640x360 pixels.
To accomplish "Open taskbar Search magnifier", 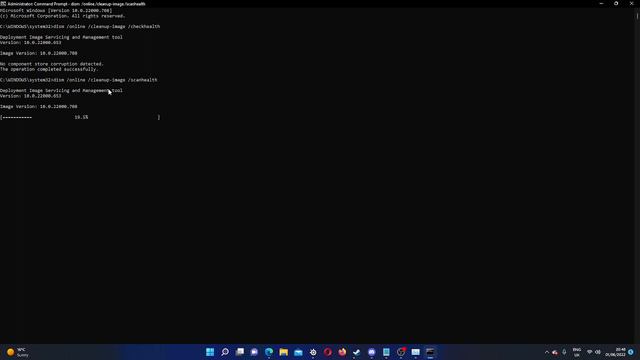I will point(224,352).
